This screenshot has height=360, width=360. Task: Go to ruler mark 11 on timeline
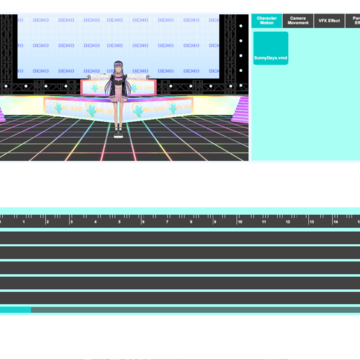click(264, 222)
